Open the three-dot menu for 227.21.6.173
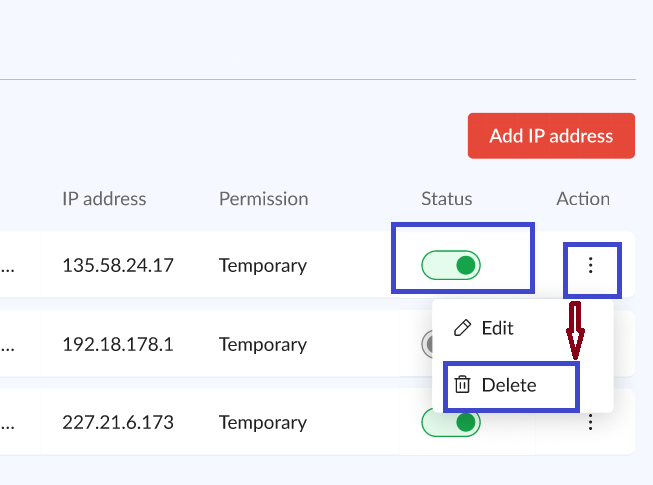Viewport: 653px width, 485px height. pyautogui.click(x=591, y=423)
